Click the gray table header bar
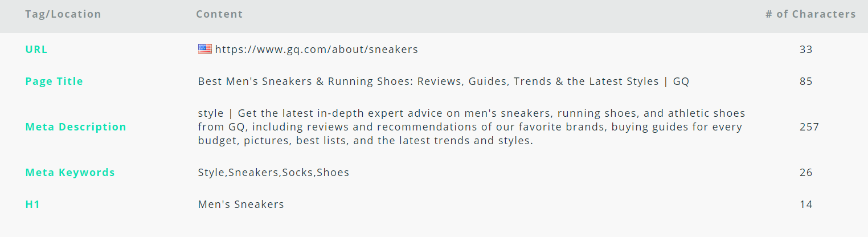 pyautogui.click(x=434, y=16)
